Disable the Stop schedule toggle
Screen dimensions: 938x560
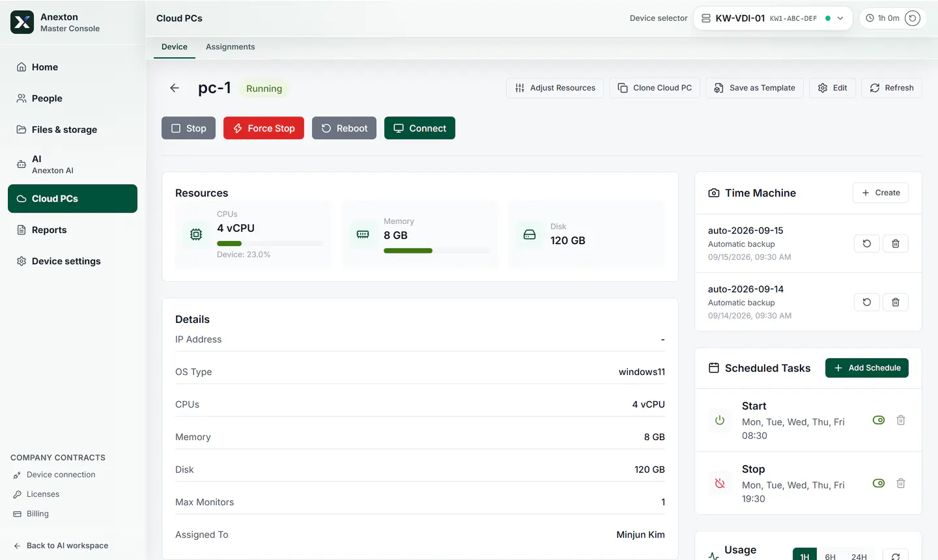coord(879,483)
